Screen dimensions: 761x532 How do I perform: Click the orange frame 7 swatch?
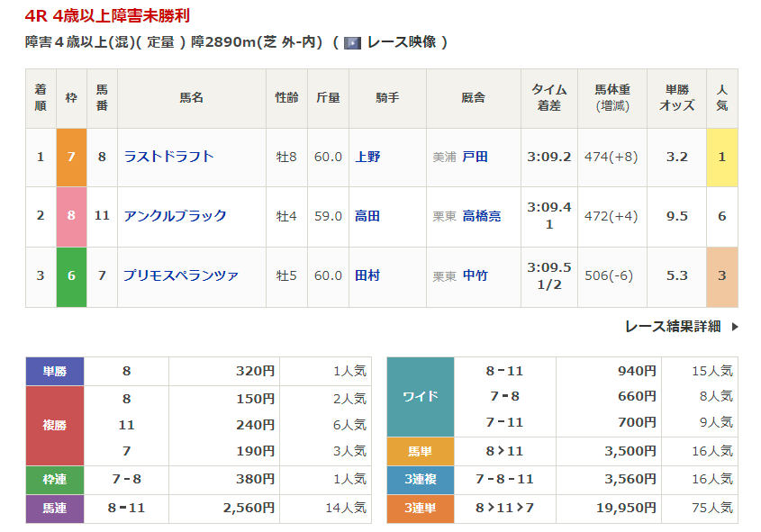point(71,157)
